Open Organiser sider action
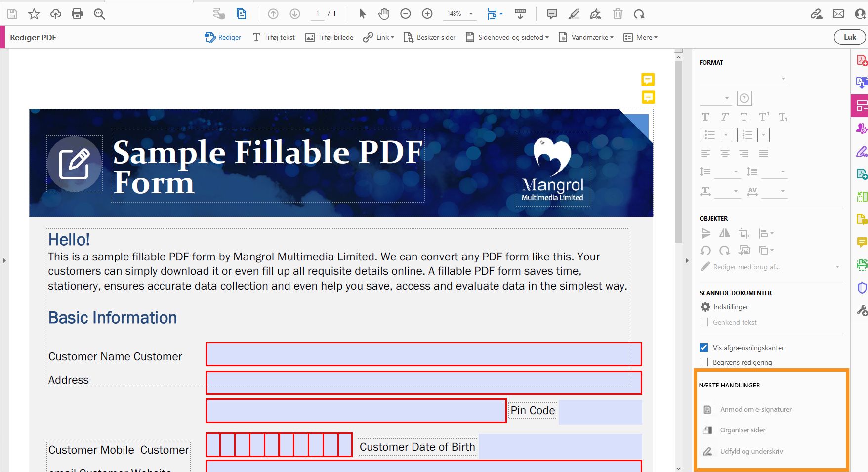 [734, 430]
